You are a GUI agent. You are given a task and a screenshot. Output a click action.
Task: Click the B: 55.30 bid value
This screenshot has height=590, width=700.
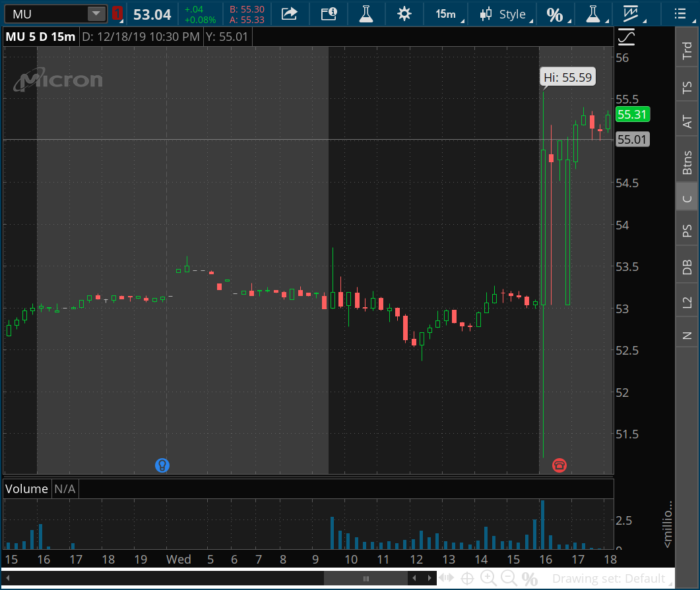pyautogui.click(x=247, y=9)
